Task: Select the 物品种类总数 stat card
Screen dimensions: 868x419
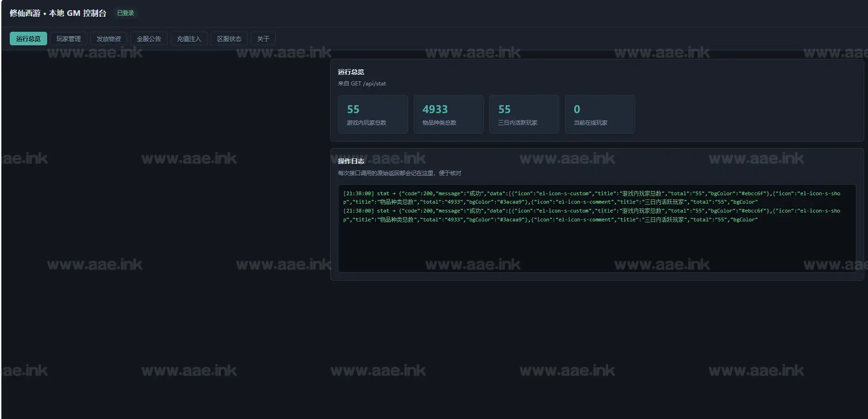Action: tap(449, 114)
